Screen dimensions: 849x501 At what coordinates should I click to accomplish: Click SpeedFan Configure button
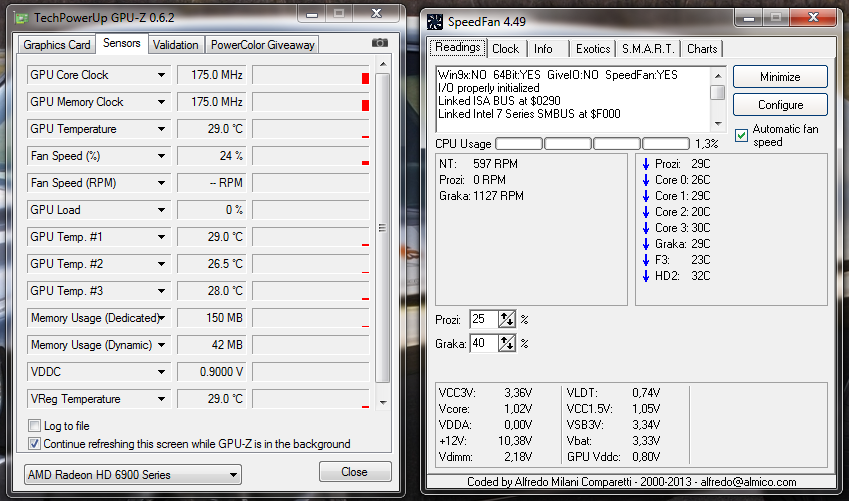[780, 105]
